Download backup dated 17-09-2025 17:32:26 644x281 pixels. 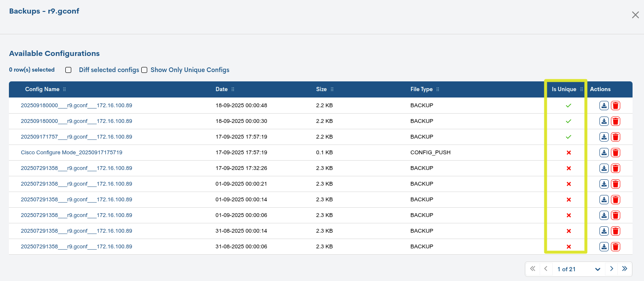point(604,168)
